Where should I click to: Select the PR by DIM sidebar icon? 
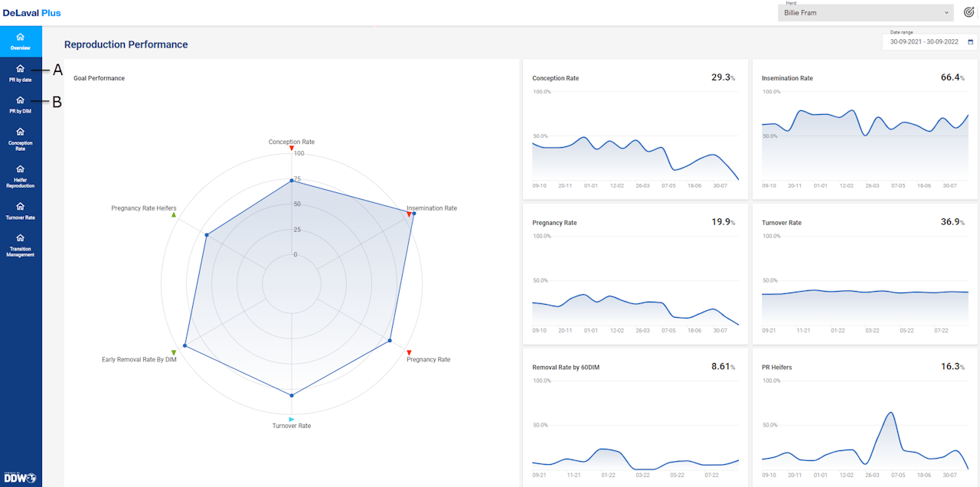click(21, 100)
